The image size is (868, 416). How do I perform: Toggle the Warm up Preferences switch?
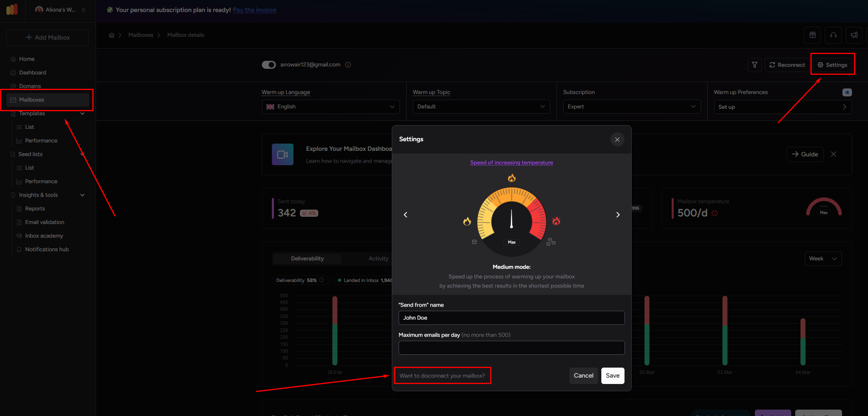tap(847, 92)
